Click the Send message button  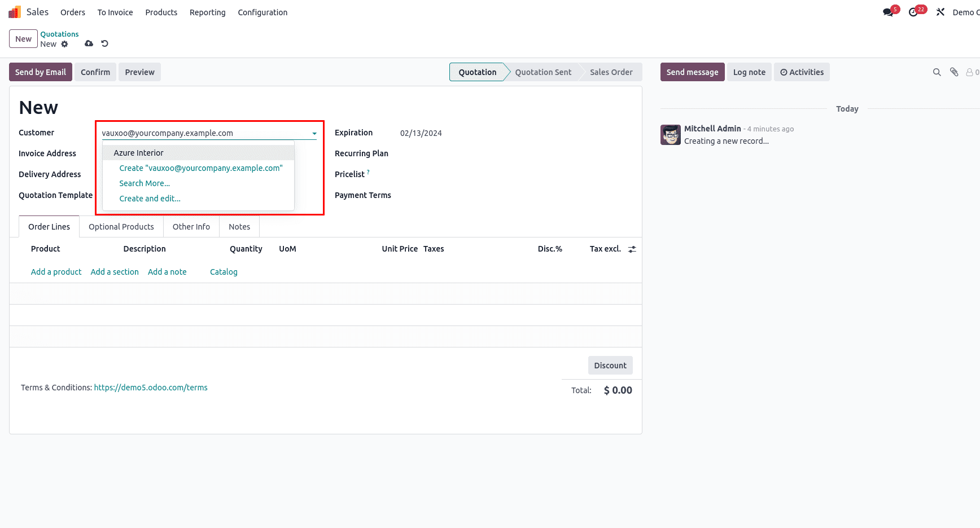693,72
